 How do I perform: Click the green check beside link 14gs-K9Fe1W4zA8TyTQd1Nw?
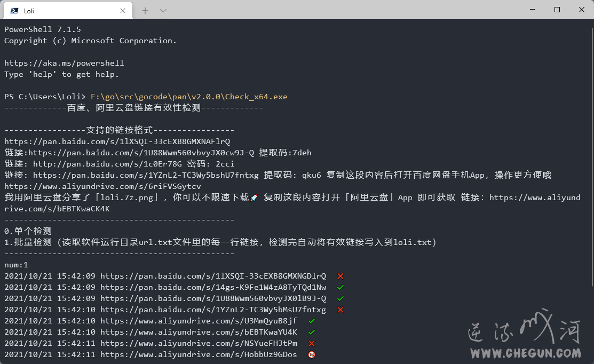(340, 288)
